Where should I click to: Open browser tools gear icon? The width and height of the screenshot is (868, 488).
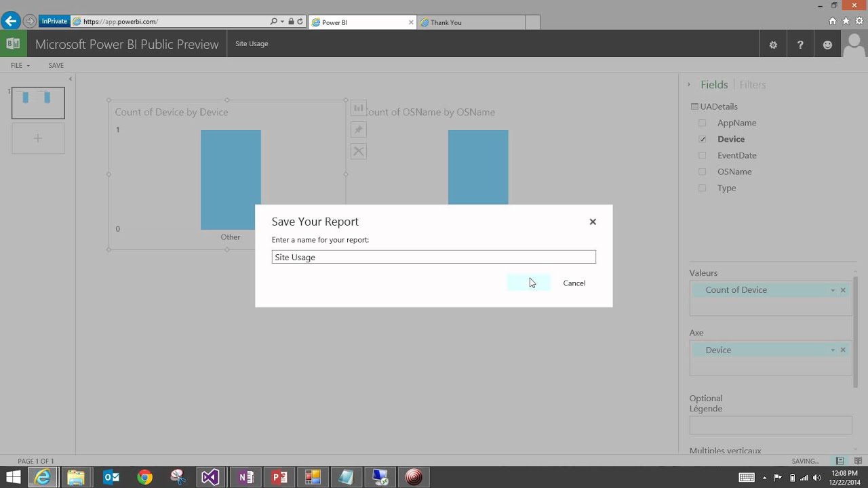click(x=859, y=21)
